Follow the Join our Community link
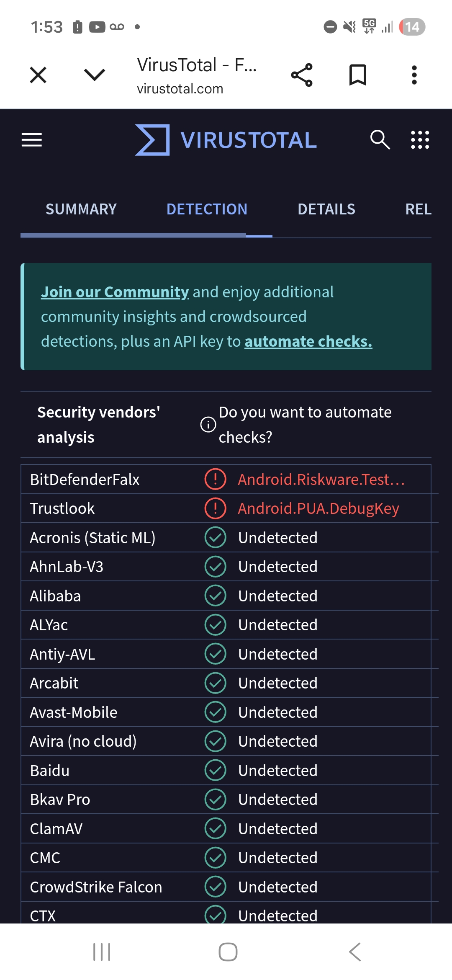Viewport: 452px width, 980px height. click(x=115, y=292)
